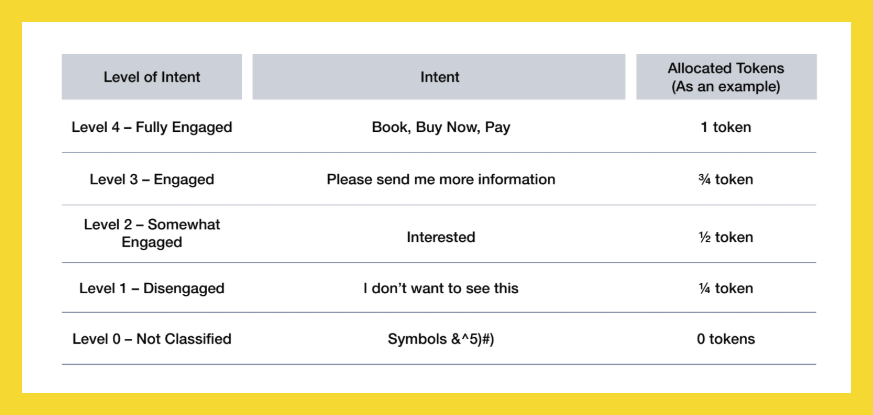Click the Level of Intent column header

pyautogui.click(x=152, y=77)
